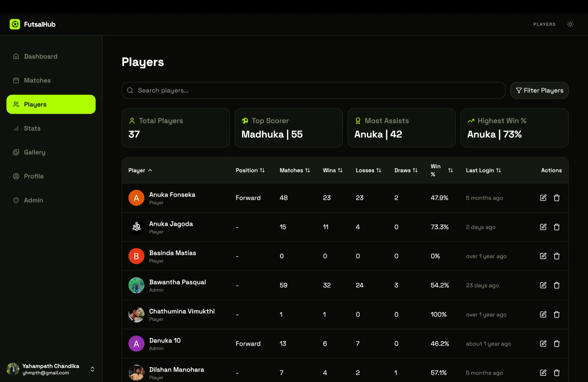
Task: Go to Matches in the sidebar
Action: [x=51, y=80]
